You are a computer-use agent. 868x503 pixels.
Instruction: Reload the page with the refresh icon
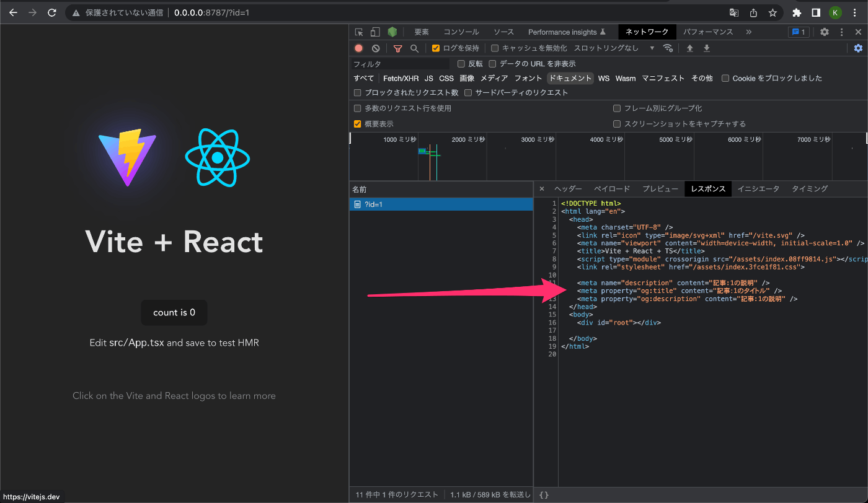52,12
